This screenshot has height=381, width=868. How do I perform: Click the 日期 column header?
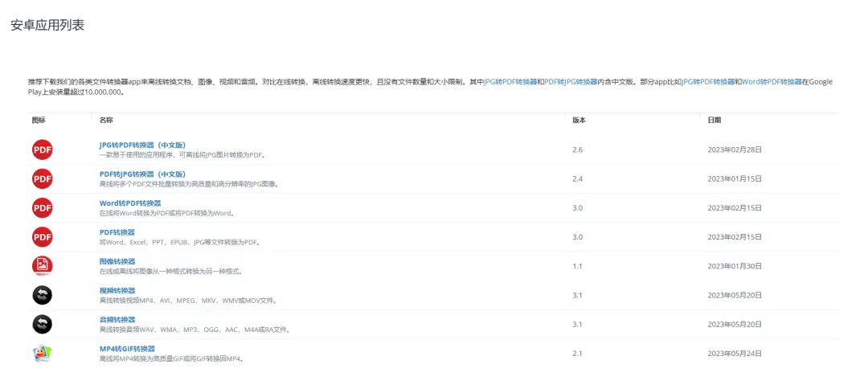coord(714,121)
